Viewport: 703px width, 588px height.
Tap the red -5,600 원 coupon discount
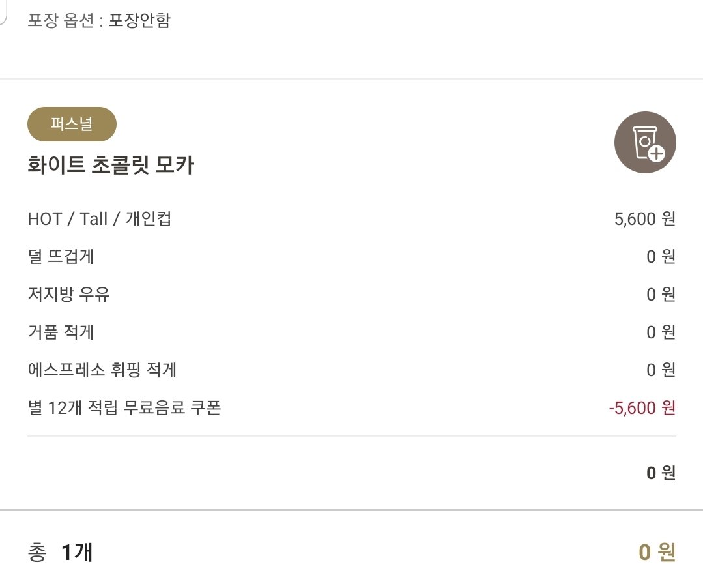coord(642,408)
